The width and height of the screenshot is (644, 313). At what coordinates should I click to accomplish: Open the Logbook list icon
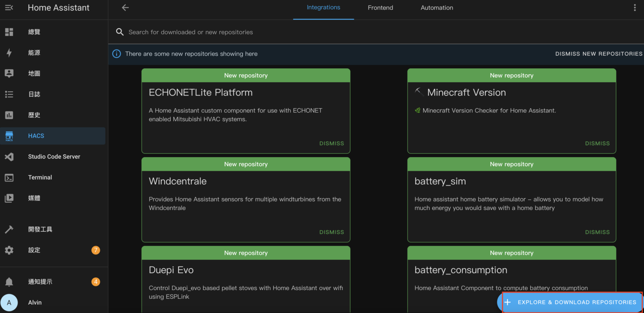pyautogui.click(x=9, y=94)
